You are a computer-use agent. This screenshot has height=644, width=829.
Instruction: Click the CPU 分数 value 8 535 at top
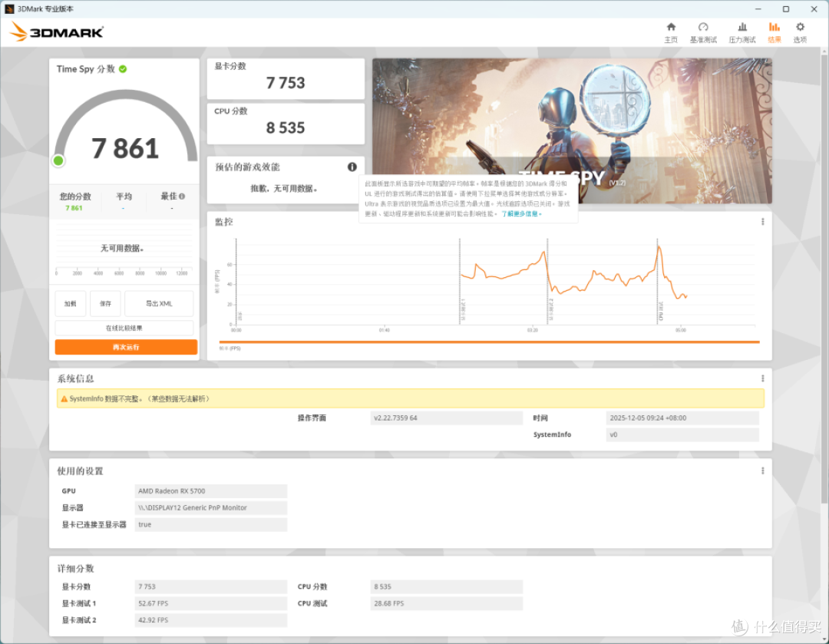[286, 128]
